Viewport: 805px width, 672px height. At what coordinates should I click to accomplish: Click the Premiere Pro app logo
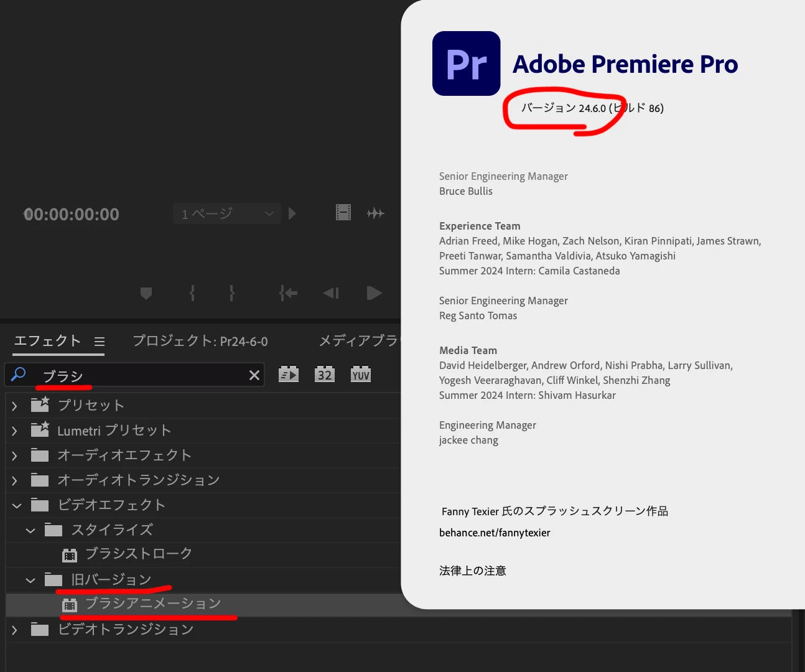click(466, 63)
